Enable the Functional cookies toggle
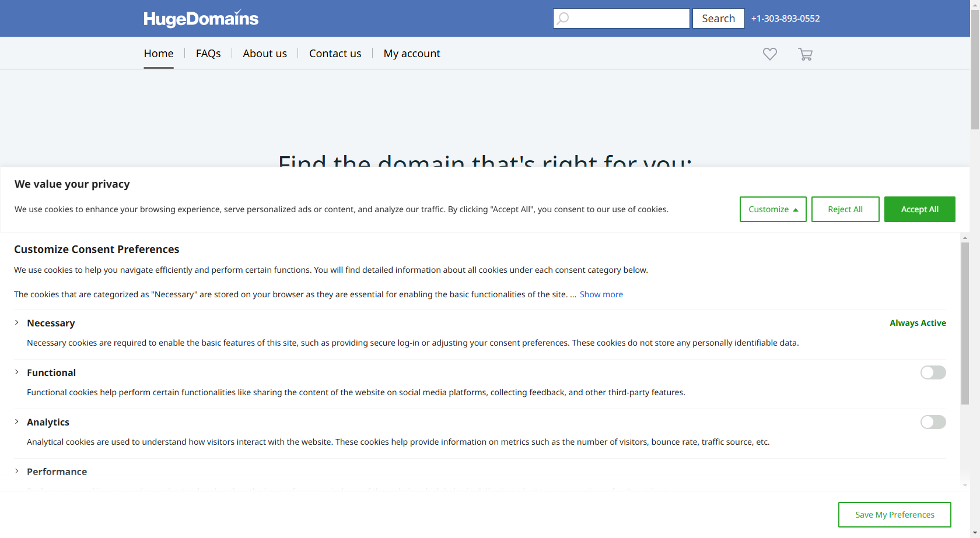980x538 pixels. pyautogui.click(x=932, y=372)
